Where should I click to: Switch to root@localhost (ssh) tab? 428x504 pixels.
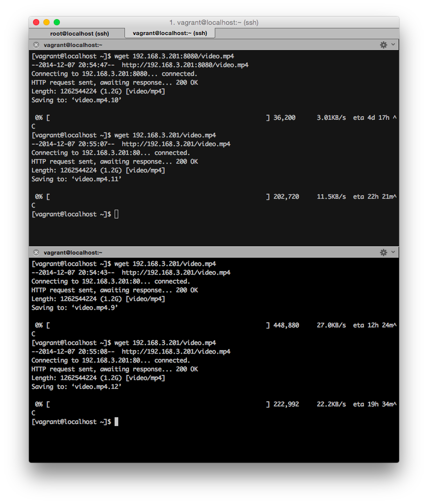(79, 33)
